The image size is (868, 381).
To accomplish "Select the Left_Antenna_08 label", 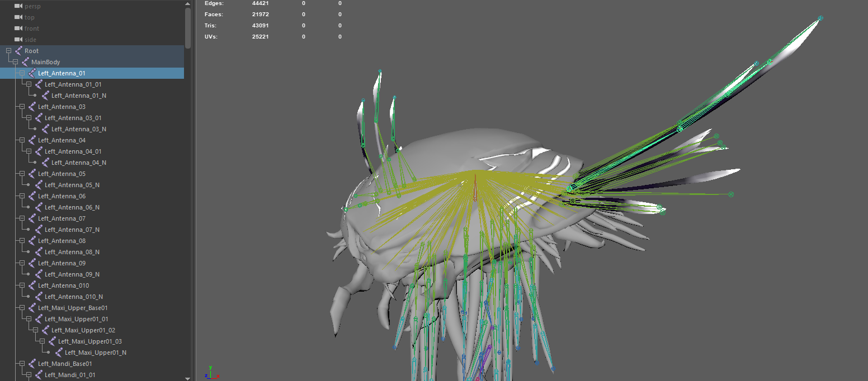I will pos(62,241).
